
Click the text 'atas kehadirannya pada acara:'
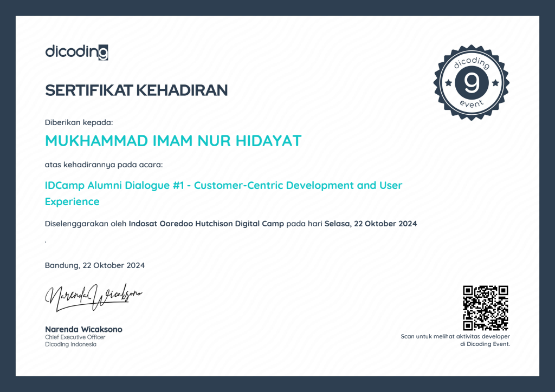coord(104,165)
